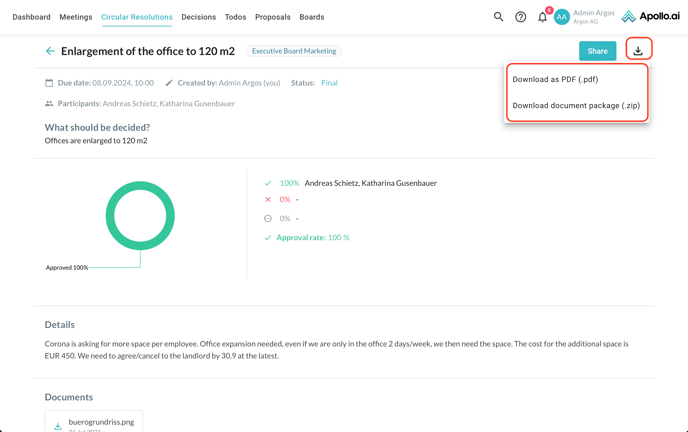Go to the Dashboard tab
688x432 pixels.
[x=31, y=17]
